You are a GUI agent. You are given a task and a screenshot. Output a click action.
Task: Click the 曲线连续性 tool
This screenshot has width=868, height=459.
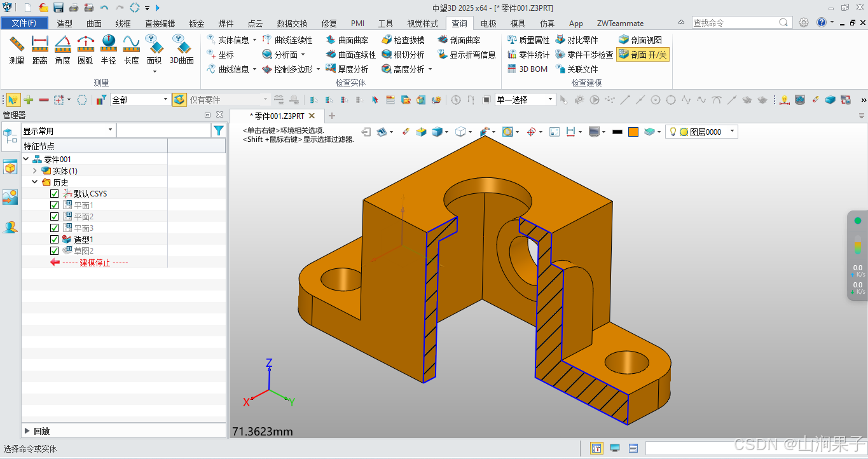(x=287, y=40)
